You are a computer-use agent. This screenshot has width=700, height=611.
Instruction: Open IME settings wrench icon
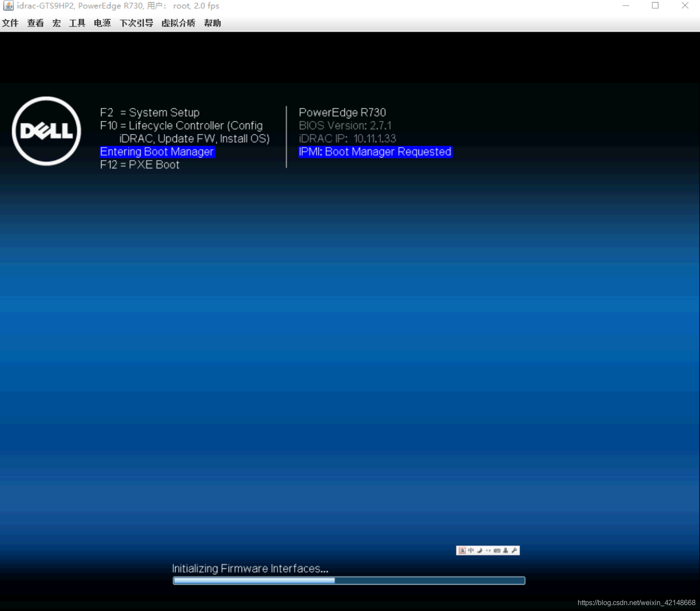(514, 550)
